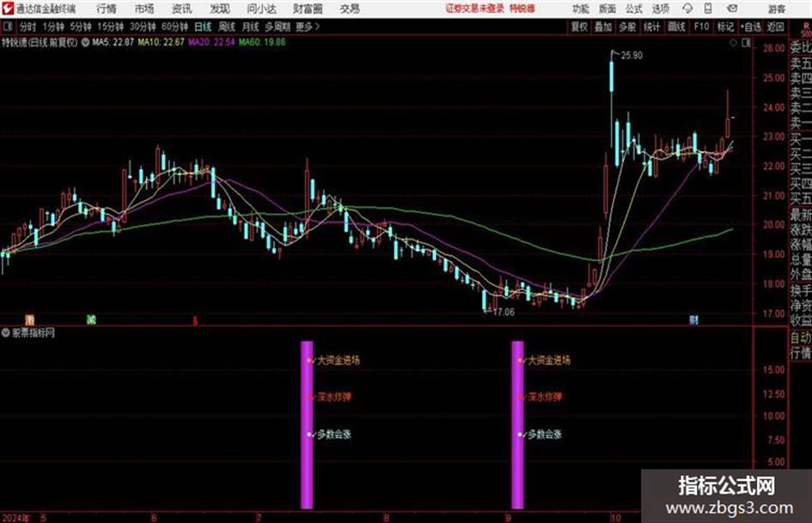Toggle the left panel icon beside 分时
812x523 pixels.
click(7, 27)
